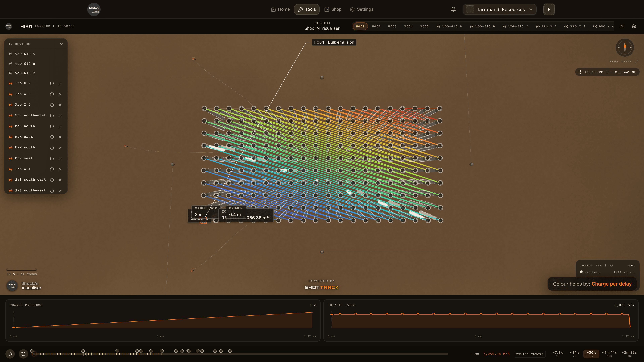
Task: Focus on SaS north-east target icon
Action: click(52, 115)
